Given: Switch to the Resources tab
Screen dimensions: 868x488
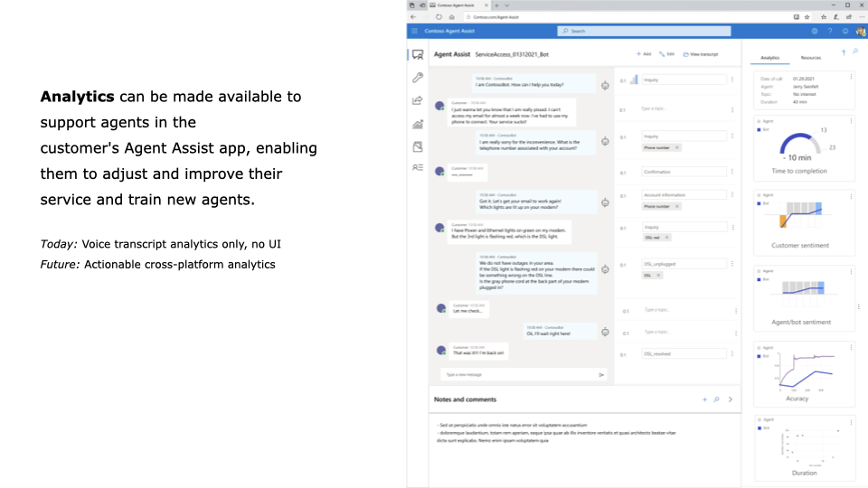Looking at the screenshot, I should coord(810,58).
